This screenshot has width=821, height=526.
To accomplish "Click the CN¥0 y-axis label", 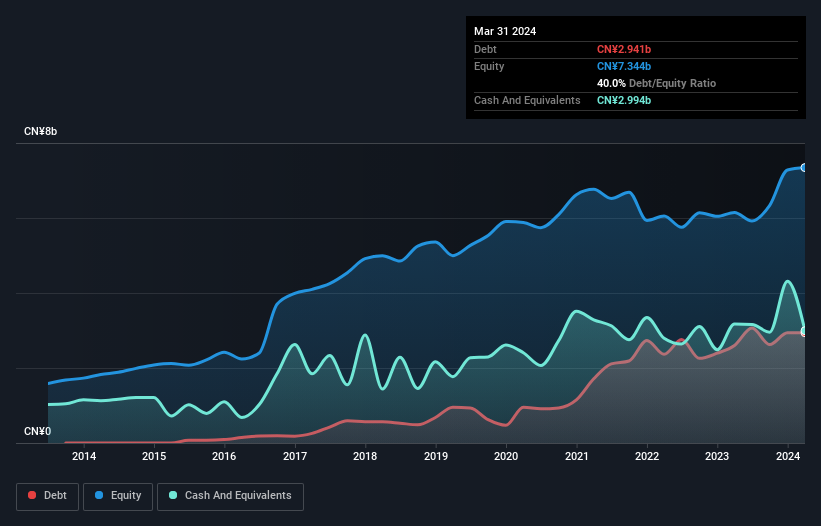I will pyautogui.click(x=38, y=431).
